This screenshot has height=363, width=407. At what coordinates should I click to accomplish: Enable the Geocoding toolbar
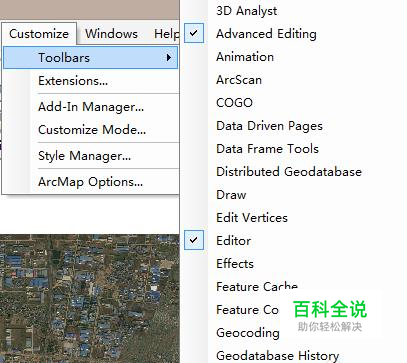coord(248,333)
